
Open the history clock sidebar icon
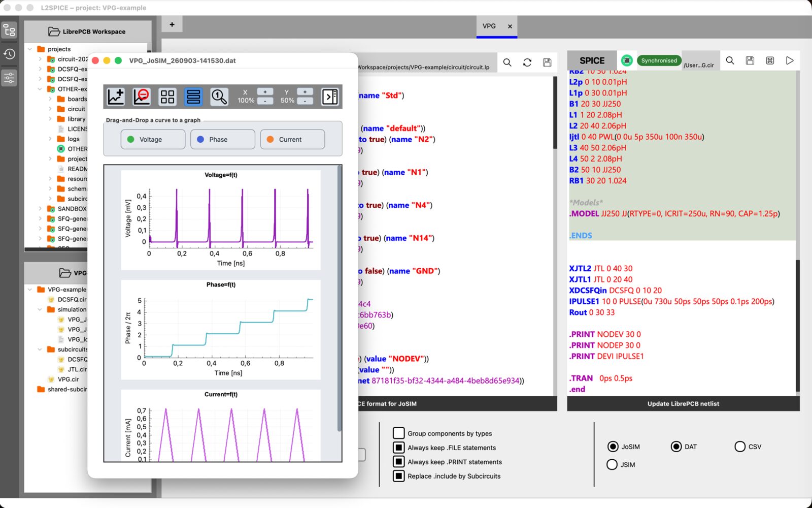pos(9,54)
